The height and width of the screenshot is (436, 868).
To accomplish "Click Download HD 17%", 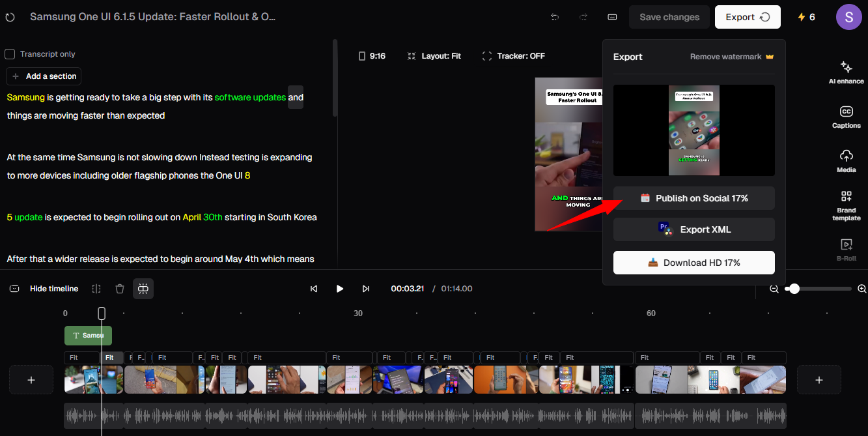I will click(x=694, y=263).
